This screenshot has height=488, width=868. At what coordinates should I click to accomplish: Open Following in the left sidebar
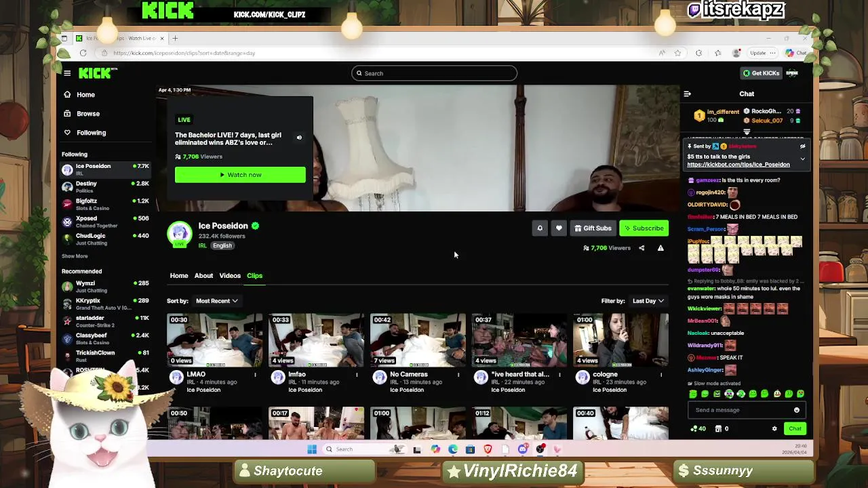[91, 133]
